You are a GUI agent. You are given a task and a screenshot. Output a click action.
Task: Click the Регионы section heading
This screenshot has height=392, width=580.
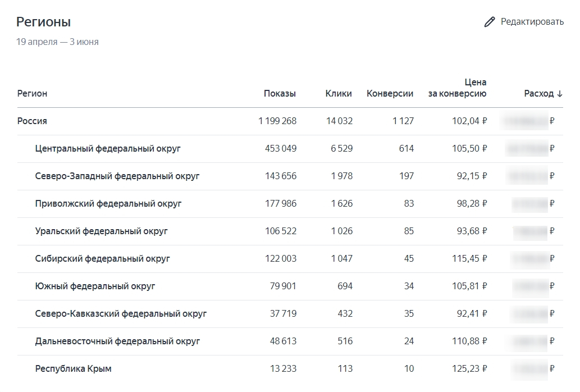43,22
